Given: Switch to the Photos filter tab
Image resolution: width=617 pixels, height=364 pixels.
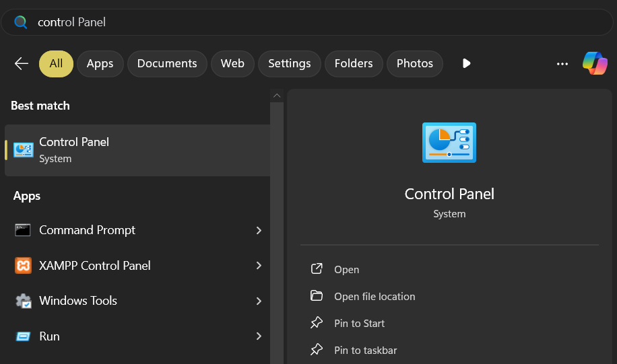Looking at the screenshot, I should tap(415, 64).
